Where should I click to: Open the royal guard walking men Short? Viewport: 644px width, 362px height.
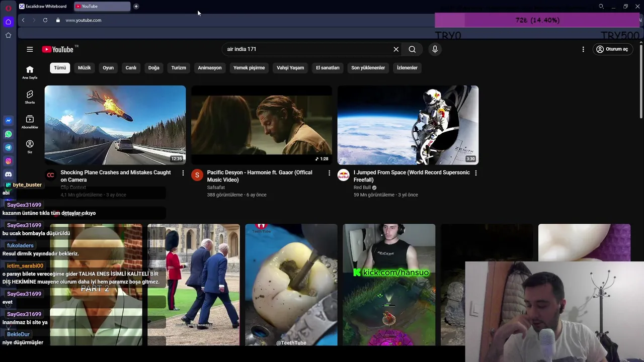coord(194,285)
